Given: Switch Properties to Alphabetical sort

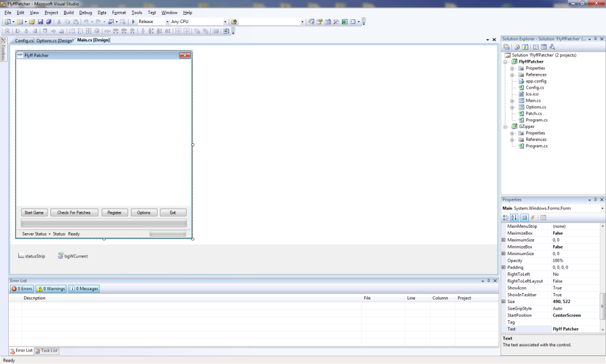Looking at the screenshot, I should (514, 218).
